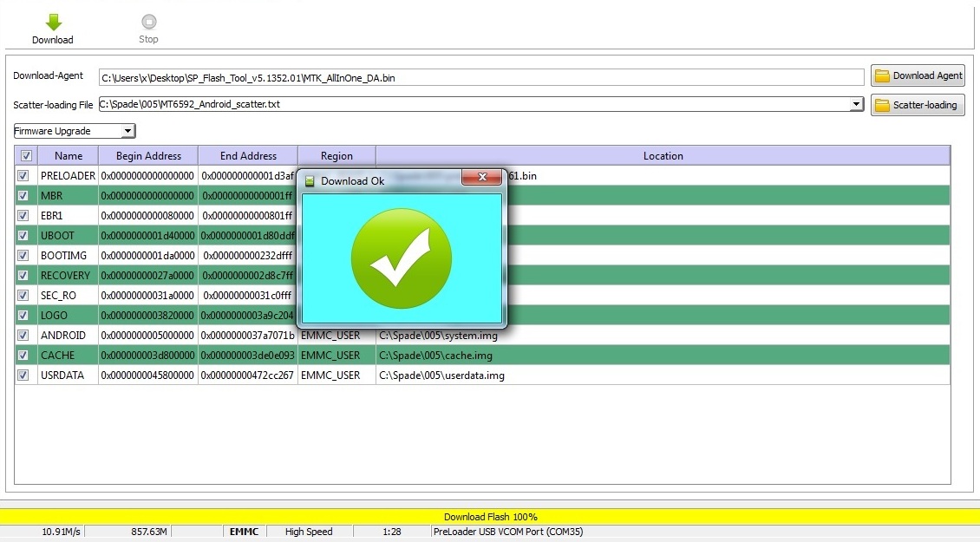980x542 pixels.
Task: Uncheck the PRELOADER partition checkbox
Action: click(x=23, y=176)
